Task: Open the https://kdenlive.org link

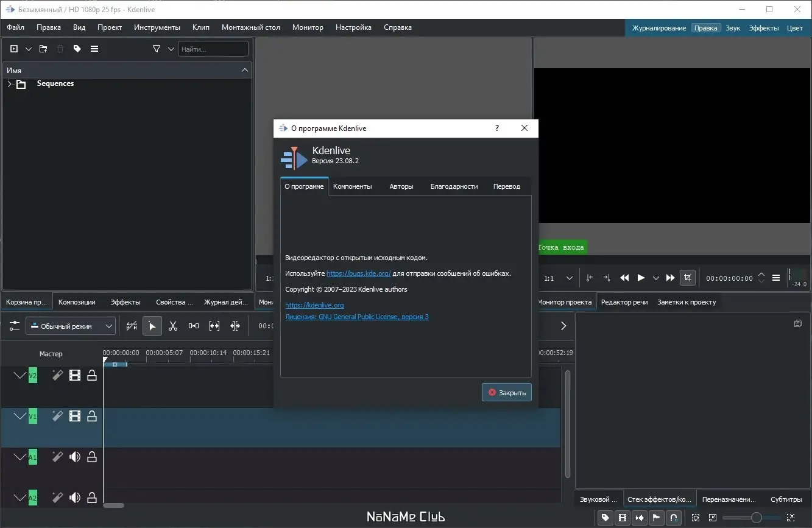Action: coord(314,305)
